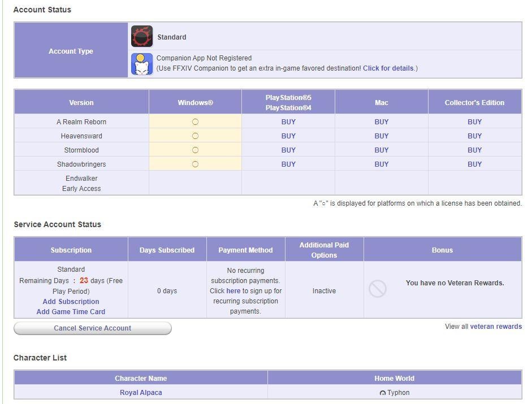Viewport: 532px width, 404px height.
Task: Buy A Realm Reborn Collector's Edition
Action: 475,122
